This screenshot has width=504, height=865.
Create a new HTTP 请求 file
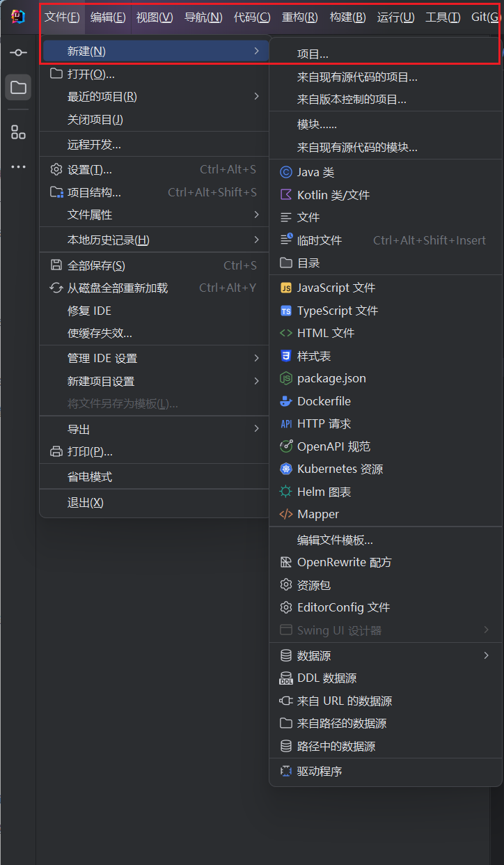(324, 423)
